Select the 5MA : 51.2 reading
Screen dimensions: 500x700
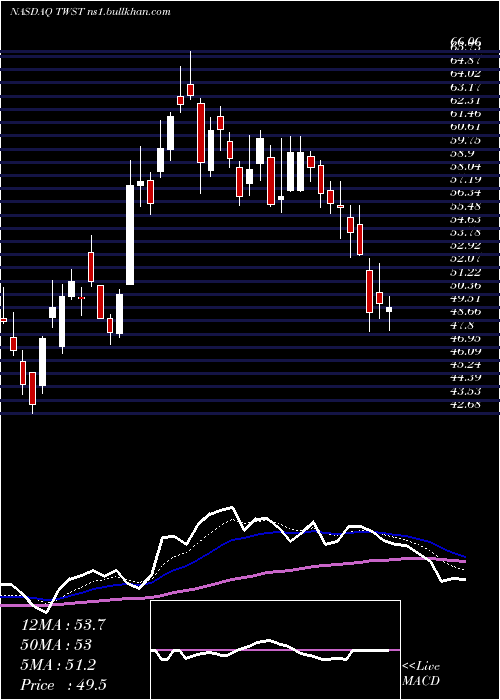[58, 665]
